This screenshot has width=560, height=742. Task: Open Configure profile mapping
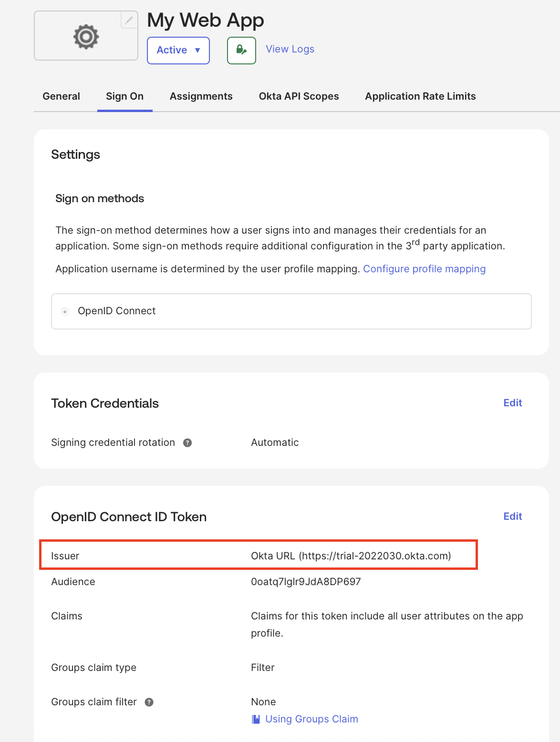(425, 268)
